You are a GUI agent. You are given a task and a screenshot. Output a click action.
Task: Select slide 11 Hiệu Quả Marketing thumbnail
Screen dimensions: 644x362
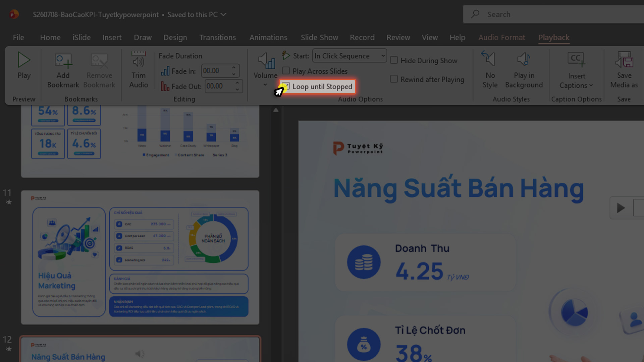tap(140, 257)
